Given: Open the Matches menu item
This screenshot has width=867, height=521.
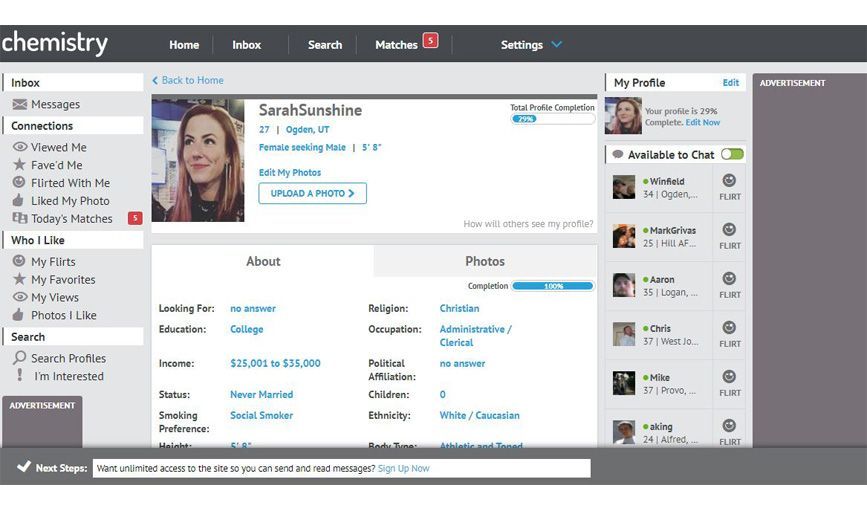Looking at the screenshot, I should 396,45.
